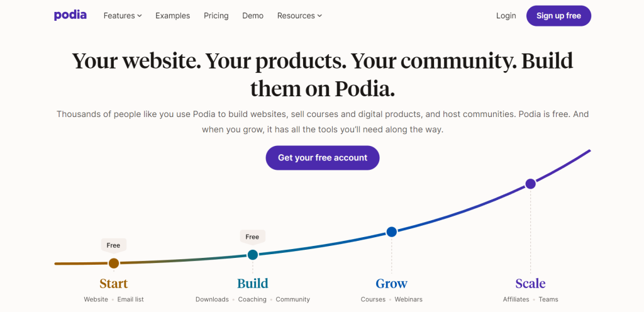
Task: Open the Resources dropdown menu
Action: pos(299,16)
